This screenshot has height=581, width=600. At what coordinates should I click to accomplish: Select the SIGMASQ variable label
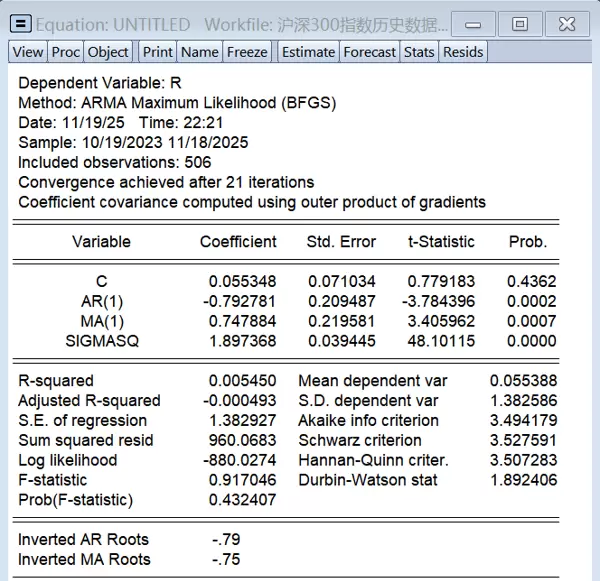point(101,340)
